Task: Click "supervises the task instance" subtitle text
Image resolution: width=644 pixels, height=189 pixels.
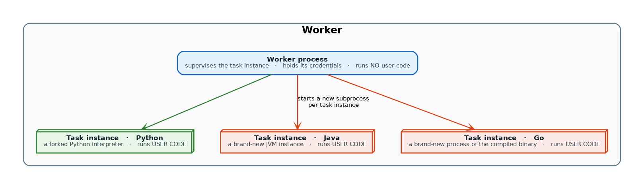Action: coord(227,66)
